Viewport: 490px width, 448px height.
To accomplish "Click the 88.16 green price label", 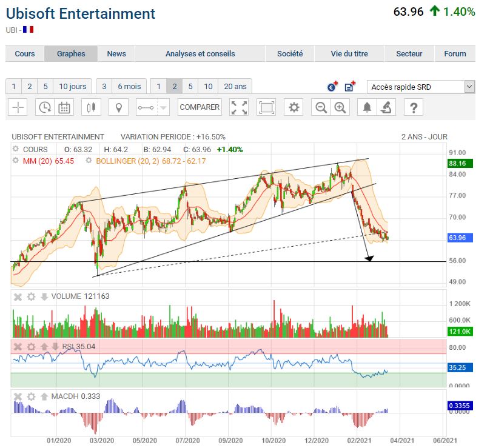I will point(460,164).
